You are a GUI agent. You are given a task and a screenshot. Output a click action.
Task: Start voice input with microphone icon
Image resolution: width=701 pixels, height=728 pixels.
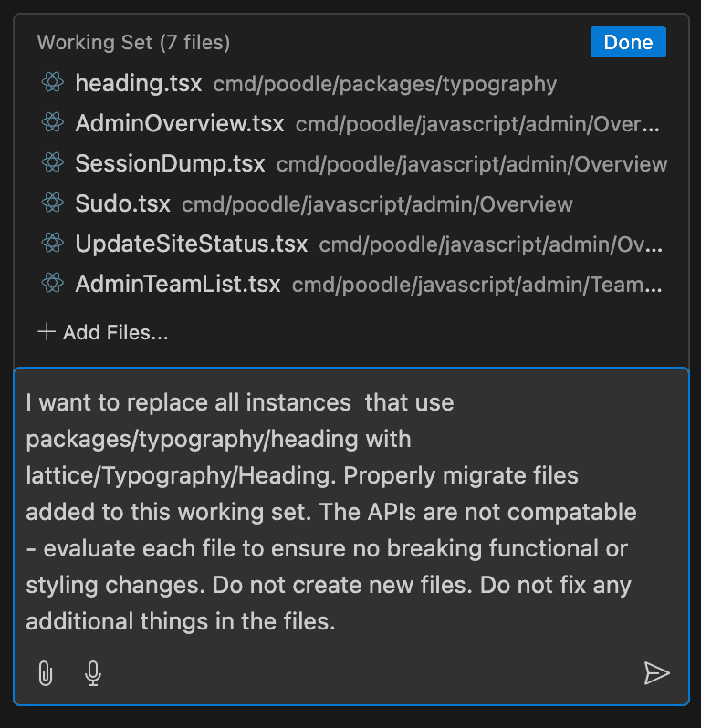92,673
